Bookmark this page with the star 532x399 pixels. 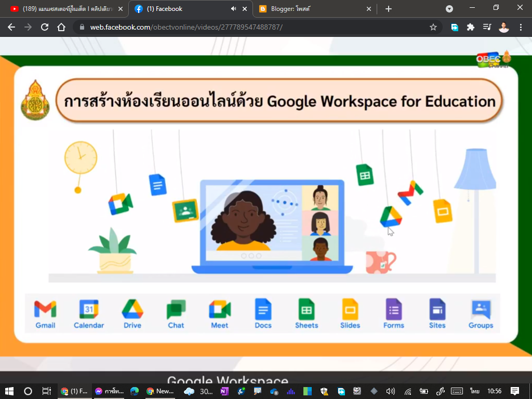tap(433, 27)
